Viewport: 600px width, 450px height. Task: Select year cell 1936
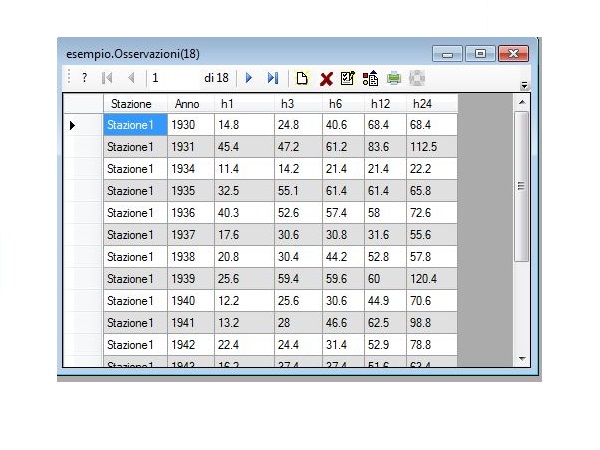click(x=191, y=213)
